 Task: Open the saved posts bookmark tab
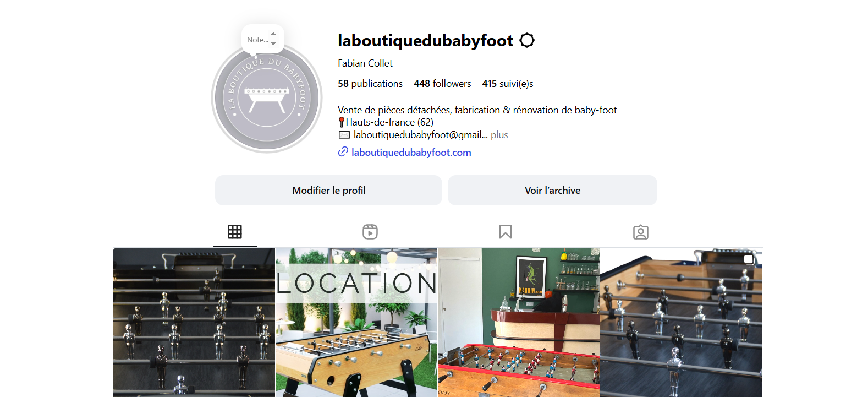click(506, 232)
